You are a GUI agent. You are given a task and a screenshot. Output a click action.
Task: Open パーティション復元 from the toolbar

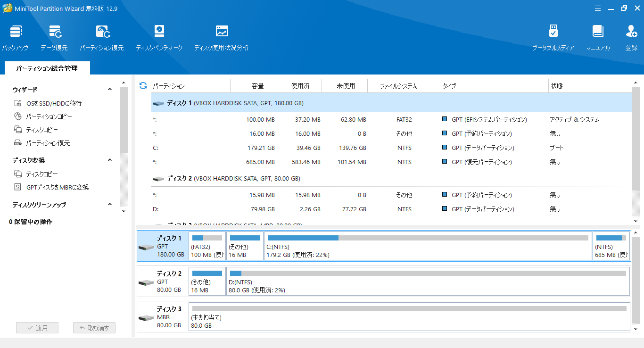102,37
